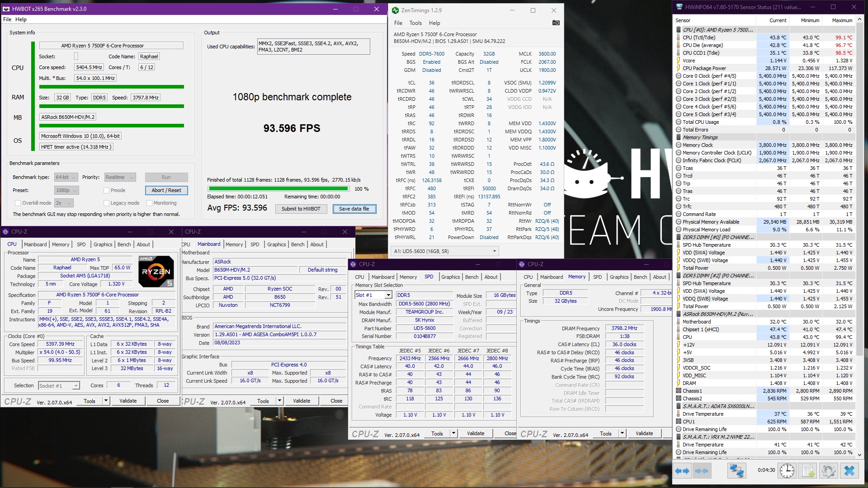Click the AMD Ryzen 5 logo in CPU-Z
Viewport: 868px width, 488px height.
156,272
